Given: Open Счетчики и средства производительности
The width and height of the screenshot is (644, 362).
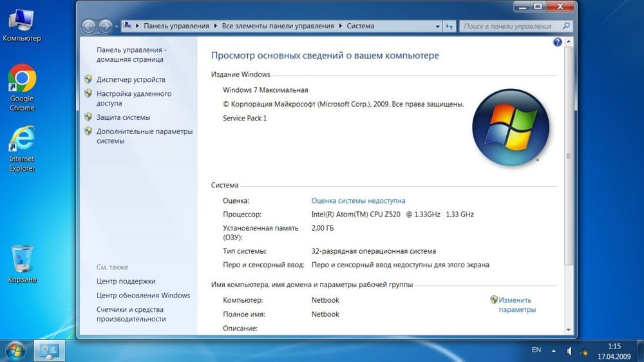Looking at the screenshot, I should (x=131, y=314).
